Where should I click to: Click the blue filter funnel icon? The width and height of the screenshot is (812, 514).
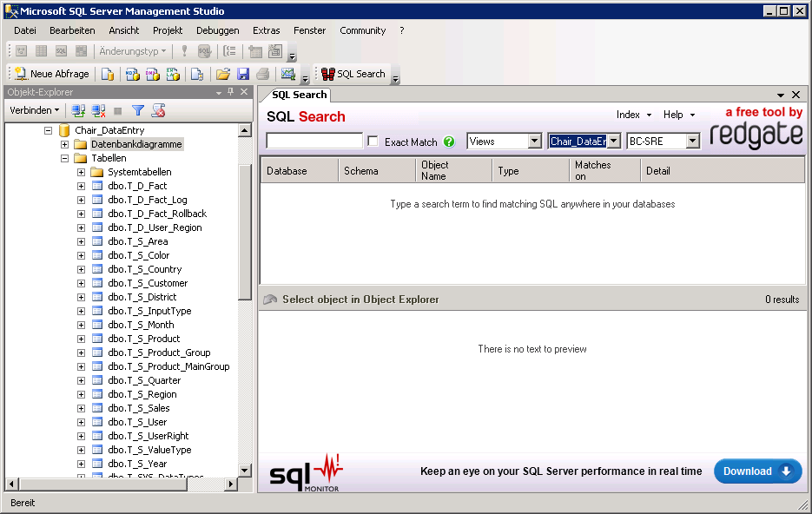[138, 110]
